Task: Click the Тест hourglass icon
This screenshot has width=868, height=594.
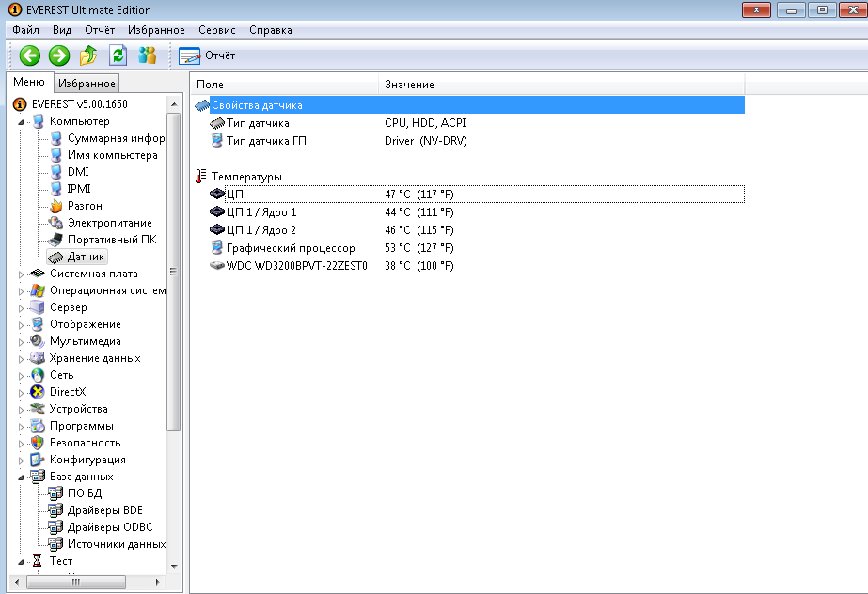Action: point(37,561)
